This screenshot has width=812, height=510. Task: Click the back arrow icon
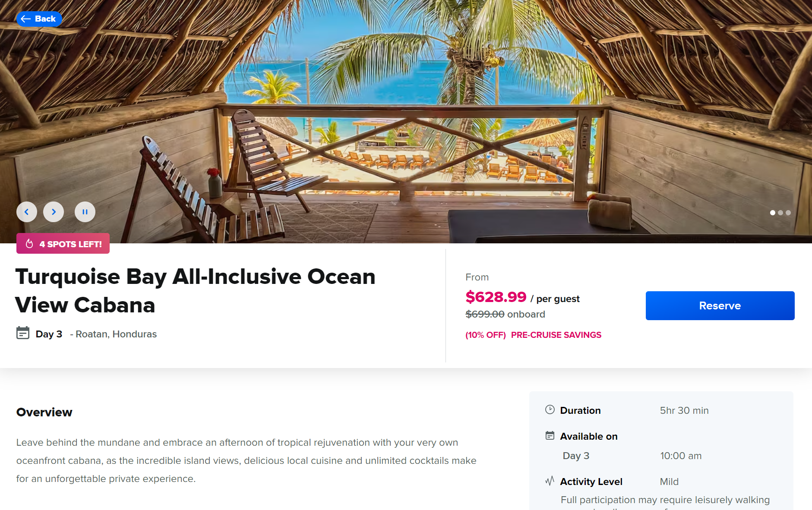[27, 19]
